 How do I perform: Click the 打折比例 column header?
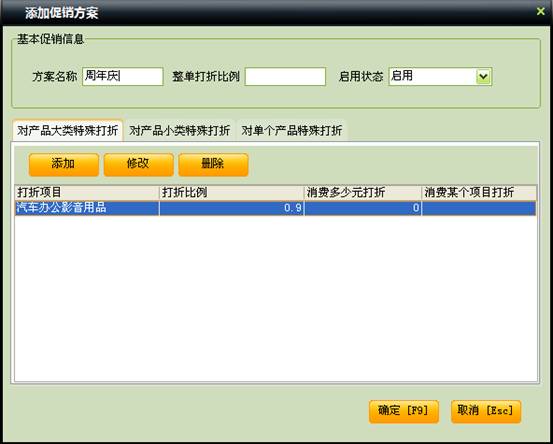click(231, 193)
